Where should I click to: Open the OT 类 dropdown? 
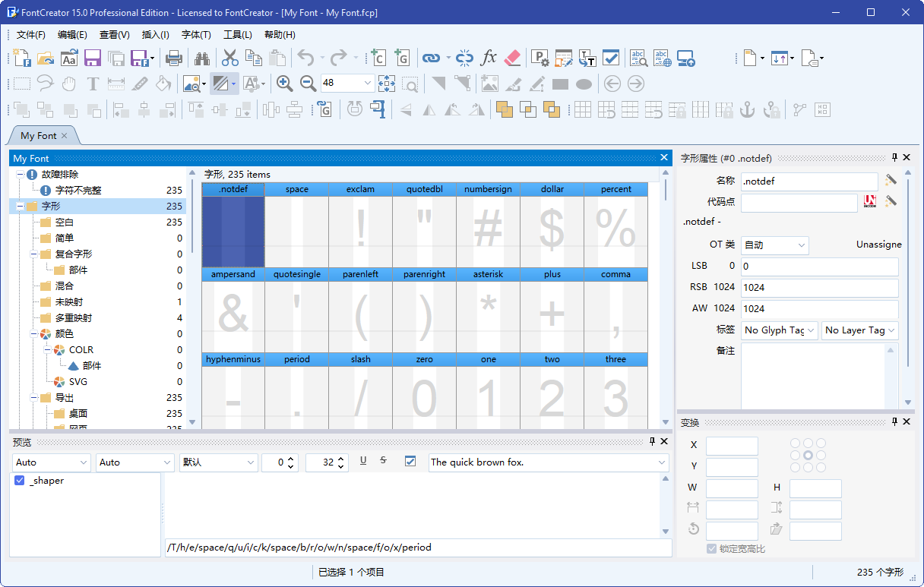pos(775,245)
